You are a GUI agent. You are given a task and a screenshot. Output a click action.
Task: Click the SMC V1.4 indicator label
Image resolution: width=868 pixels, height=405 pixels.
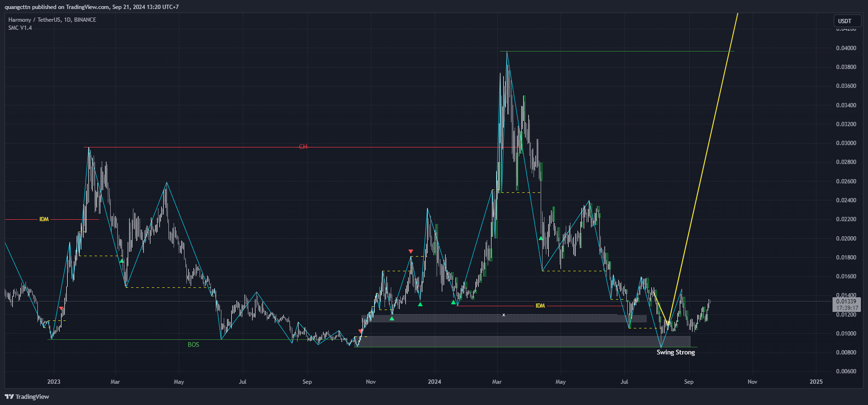(20, 28)
